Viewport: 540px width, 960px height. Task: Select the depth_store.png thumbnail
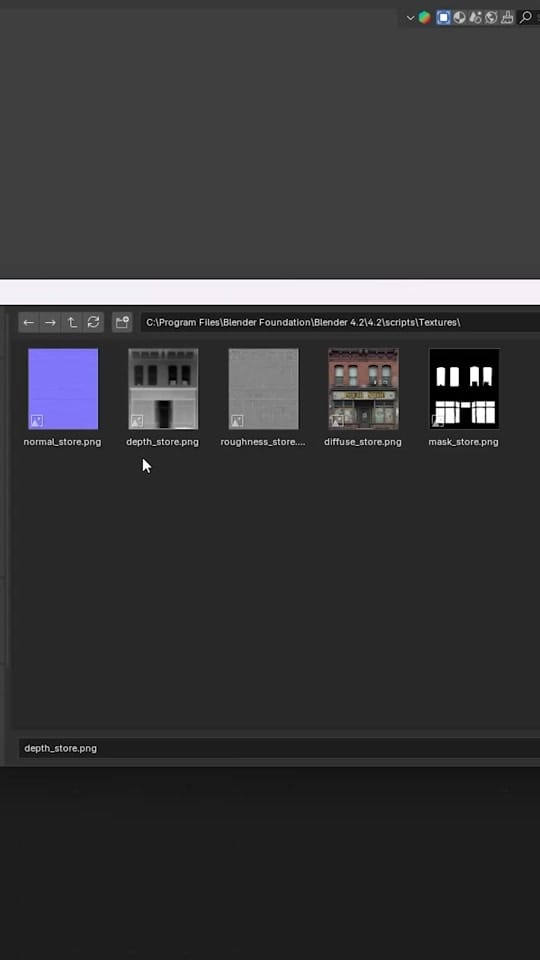pos(163,389)
